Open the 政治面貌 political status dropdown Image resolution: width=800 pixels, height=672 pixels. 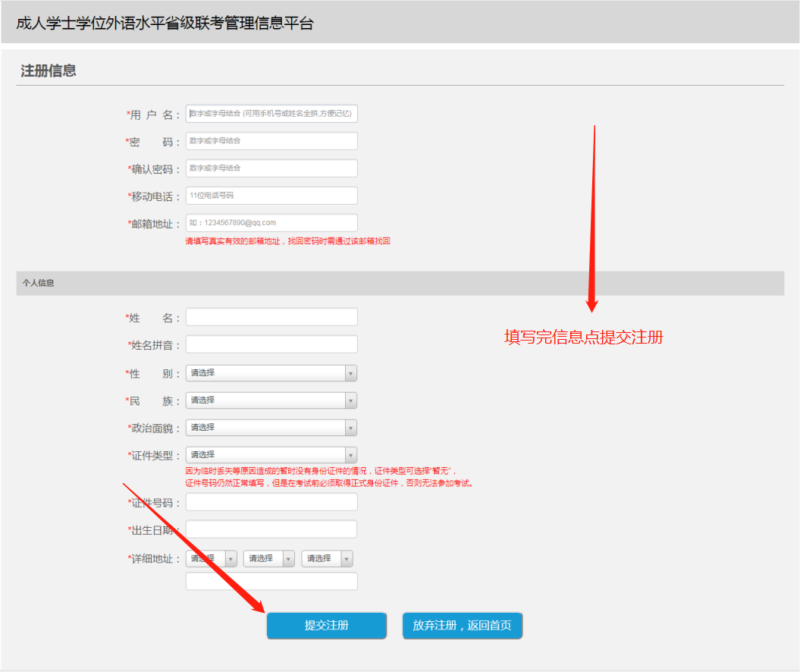(x=271, y=428)
